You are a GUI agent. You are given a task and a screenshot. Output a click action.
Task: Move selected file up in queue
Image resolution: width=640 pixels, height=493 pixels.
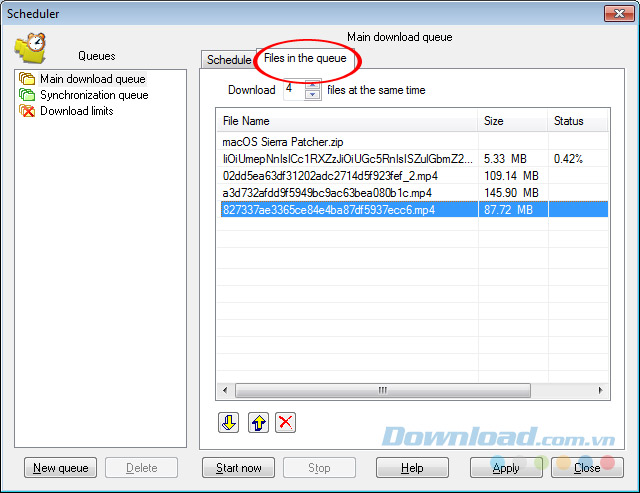pyautogui.click(x=258, y=422)
